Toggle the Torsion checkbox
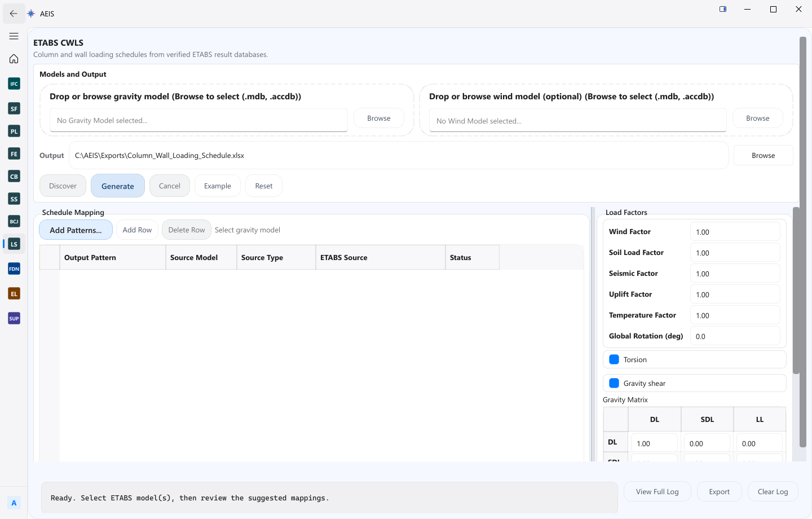This screenshot has width=812, height=519. pyautogui.click(x=614, y=359)
